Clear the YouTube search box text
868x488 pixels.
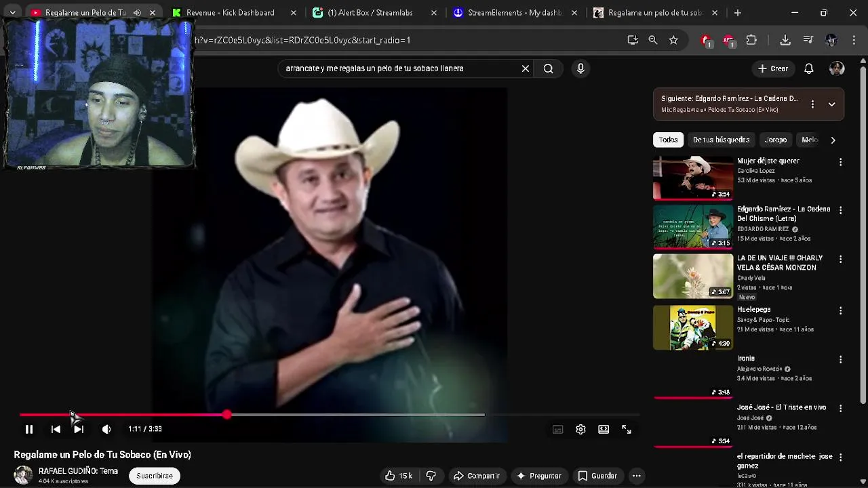tap(525, 68)
